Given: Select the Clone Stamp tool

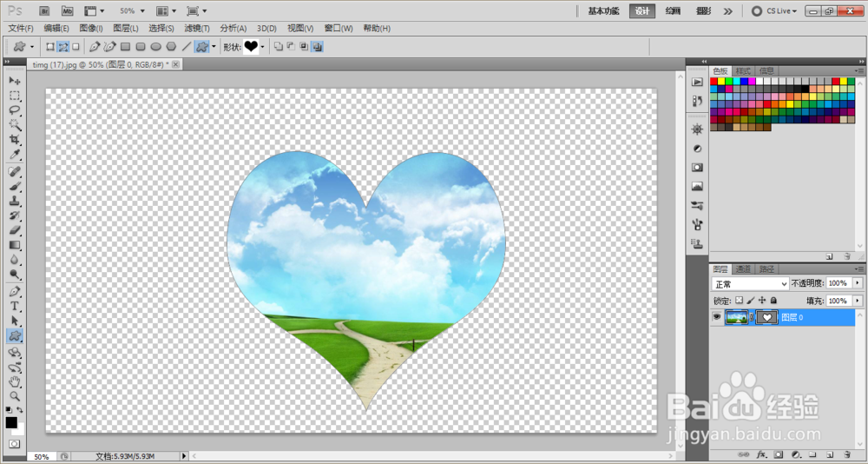Looking at the screenshot, I should coord(15,201).
